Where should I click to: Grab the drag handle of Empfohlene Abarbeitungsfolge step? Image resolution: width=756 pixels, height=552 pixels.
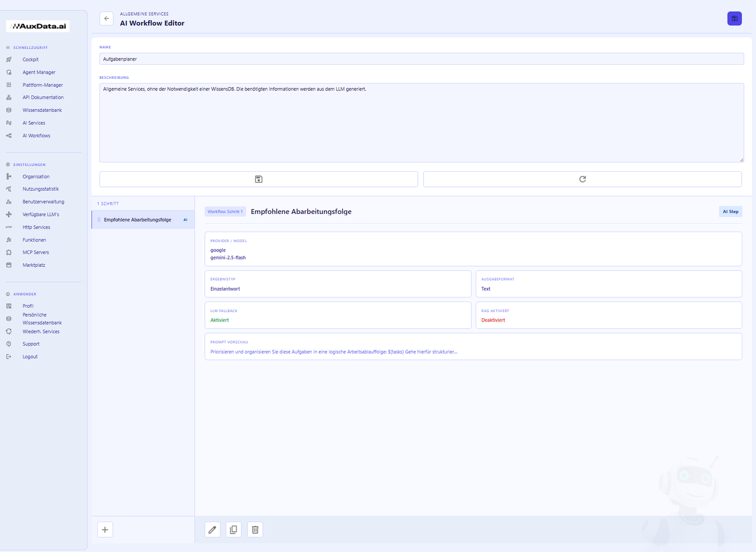[99, 220]
